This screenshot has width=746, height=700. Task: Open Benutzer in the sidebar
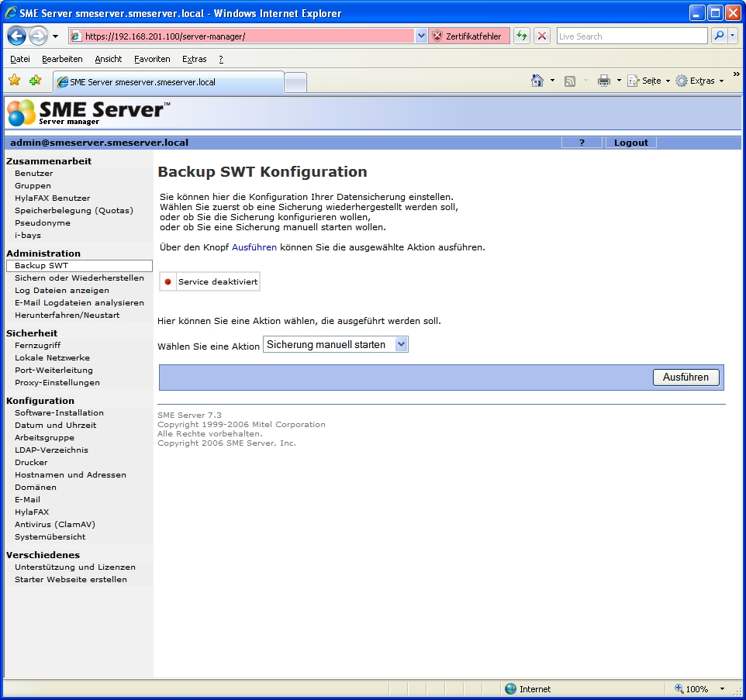tap(34, 173)
